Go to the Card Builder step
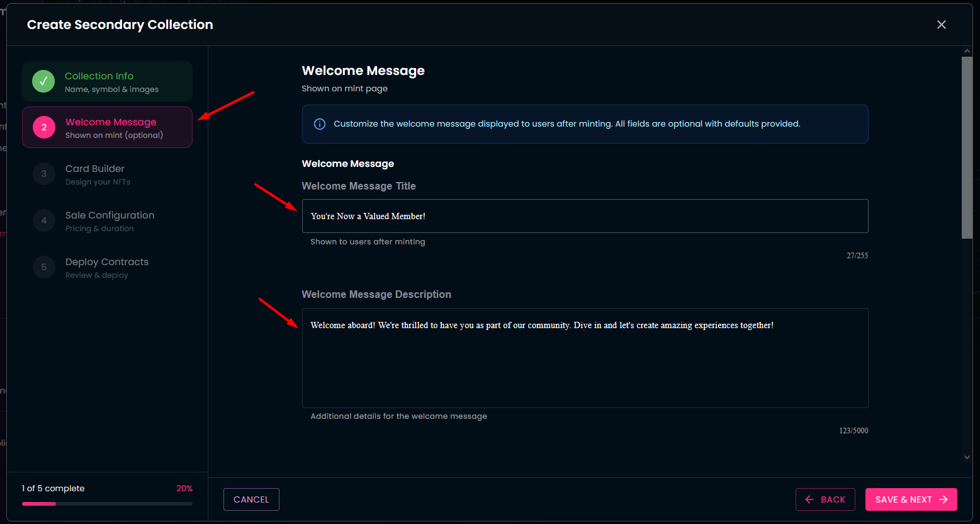 click(x=96, y=174)
